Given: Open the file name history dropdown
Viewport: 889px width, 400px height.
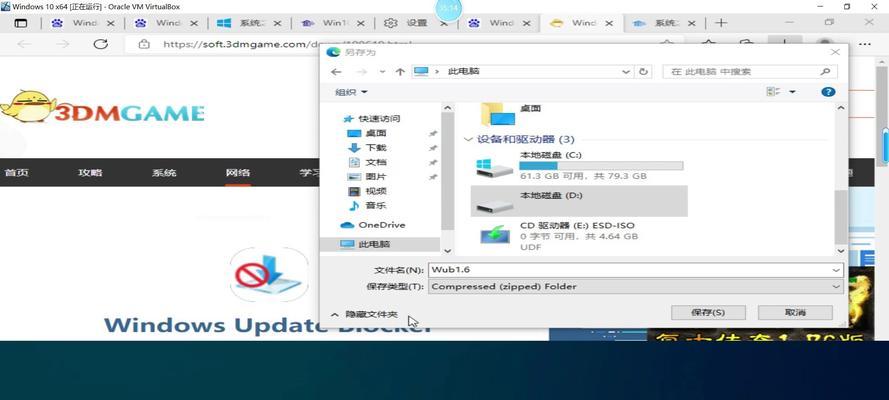Looking at the screenshot, I should (836, 270).
